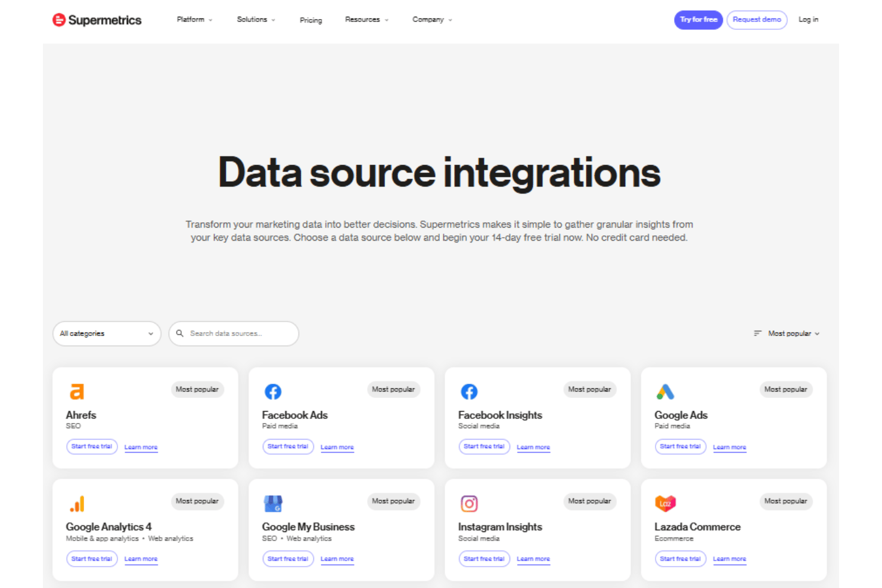Open the Platform menu
Screen dimensions: 882x588
point(194,20)
